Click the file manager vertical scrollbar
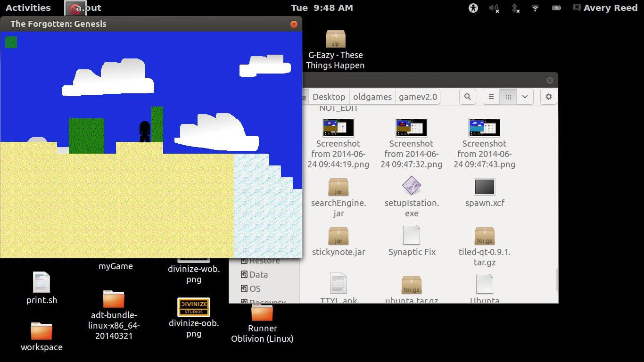Screen dimensions: 644x362 tap(557, 280)
